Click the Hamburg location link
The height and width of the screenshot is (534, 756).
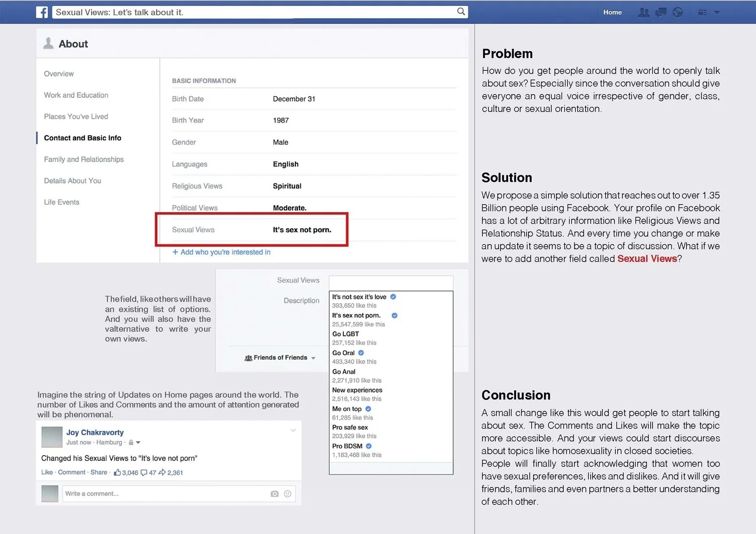pos(109,442)
